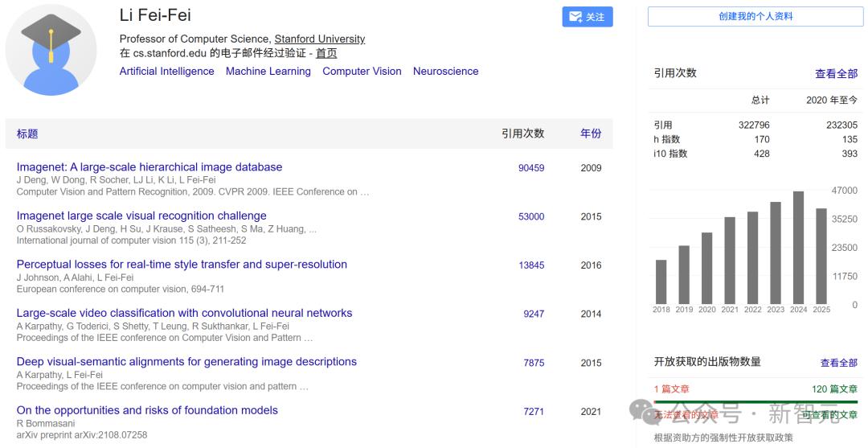Image resolution: width=868 pixels, height=448 pixels.
Task: Open the 首页 homepage link
Action: [326, 53]
